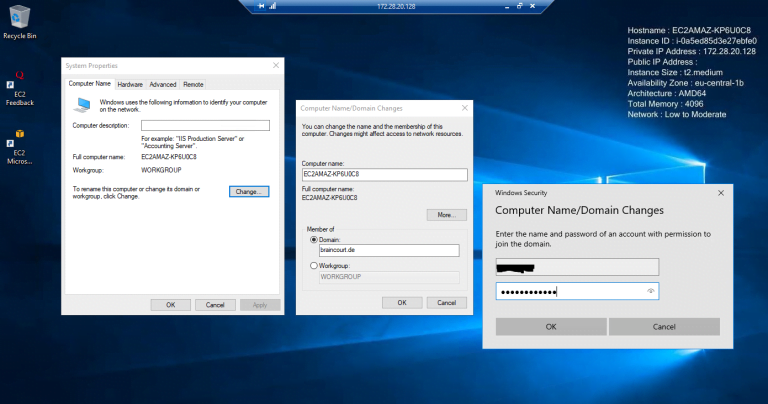
Task: Select the Domain radio button
Action: [x=315, y=240]
